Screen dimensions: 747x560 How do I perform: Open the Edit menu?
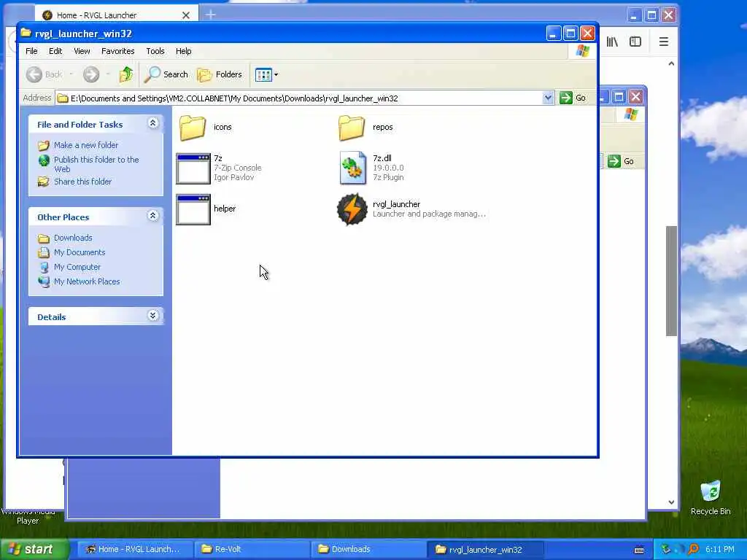click(x=55, y=51)
